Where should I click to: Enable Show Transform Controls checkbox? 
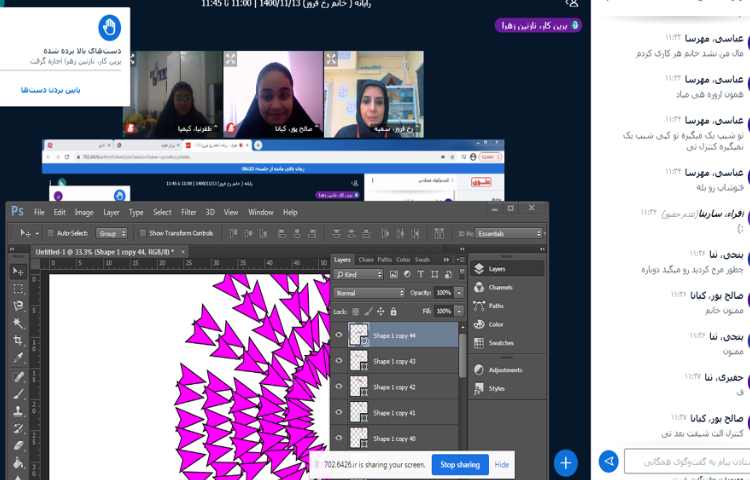pos(142,233)
